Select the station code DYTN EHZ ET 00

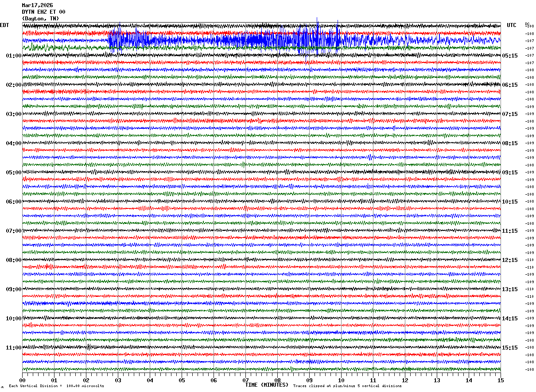43,12
